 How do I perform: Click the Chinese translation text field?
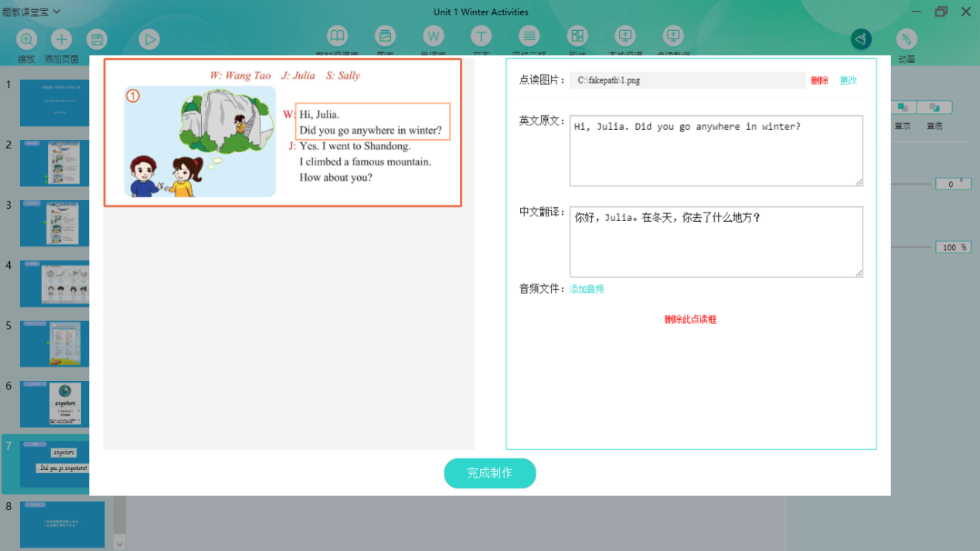pyautogui.click(x=716, y=241)
